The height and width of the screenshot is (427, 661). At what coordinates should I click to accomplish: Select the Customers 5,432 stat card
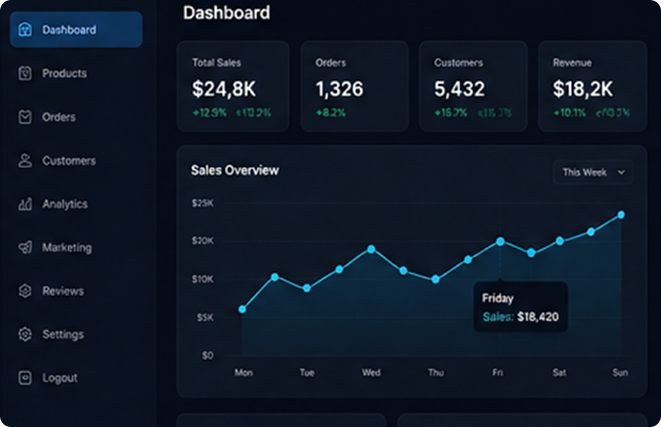[x=473, y=86]
